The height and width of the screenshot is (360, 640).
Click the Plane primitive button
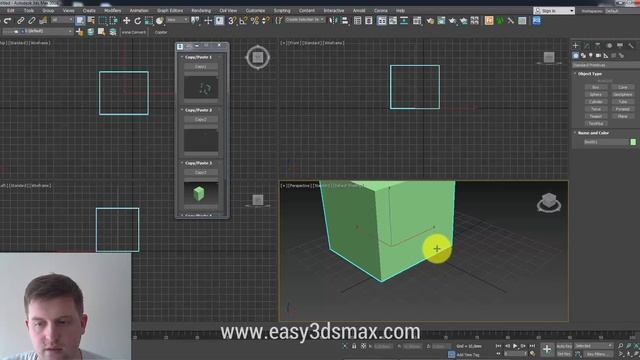click(x=622, y=117)
